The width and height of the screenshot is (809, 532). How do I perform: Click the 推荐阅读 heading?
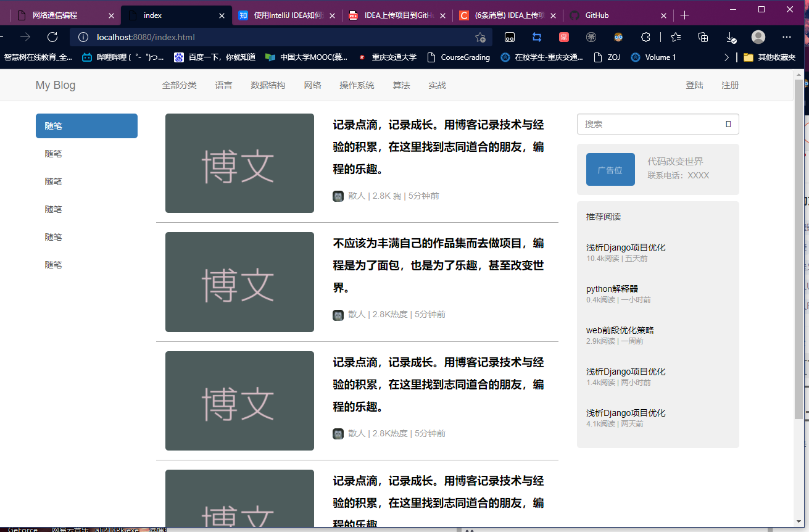click(604, 217)
